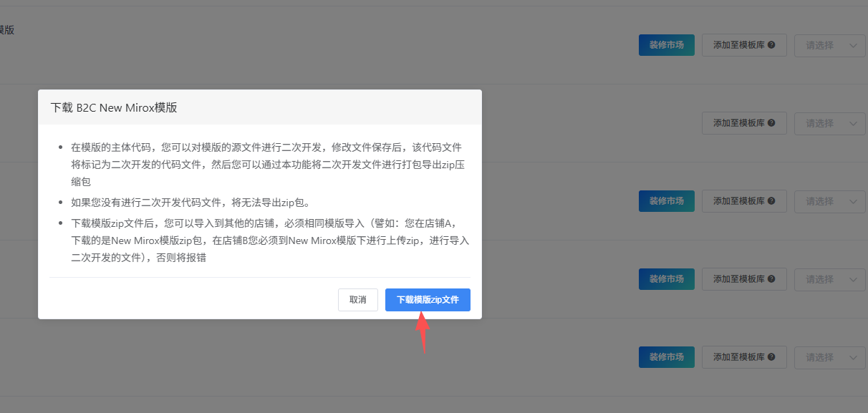Open the 请选择 dropdown in the topmost row
Viewport: 868px width, 413px height.
pos(830,45)
